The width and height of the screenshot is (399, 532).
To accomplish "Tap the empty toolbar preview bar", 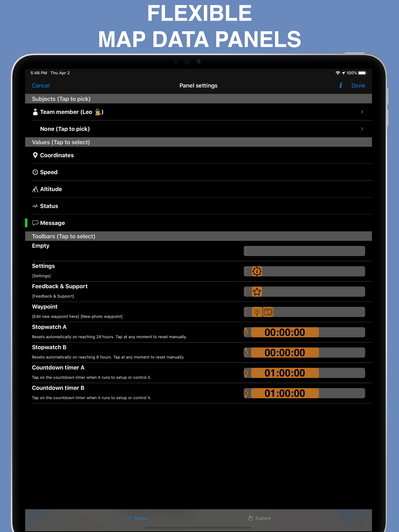I will point(305,251).
